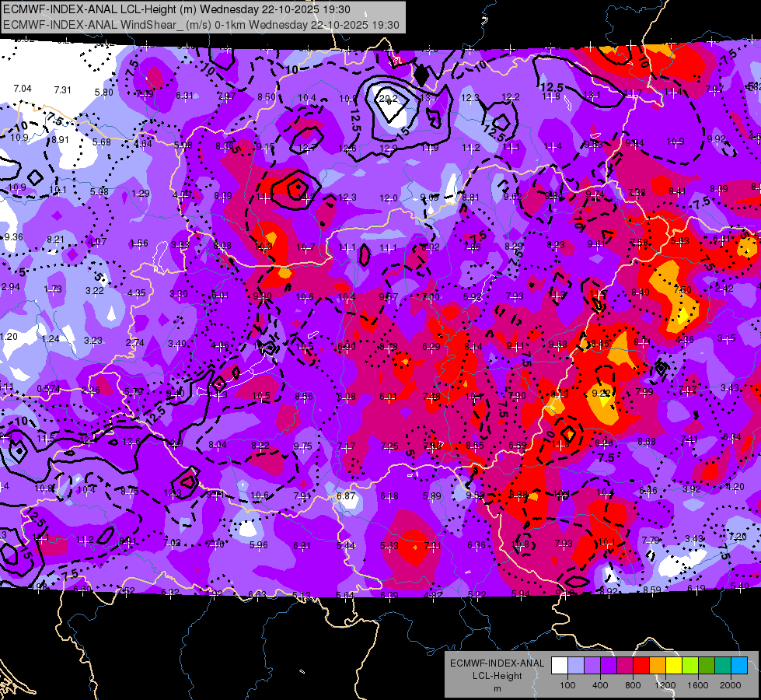Screen dimensions: 761x700
Task: Click the grid value 7.20
Action: (x=737, y=537)
